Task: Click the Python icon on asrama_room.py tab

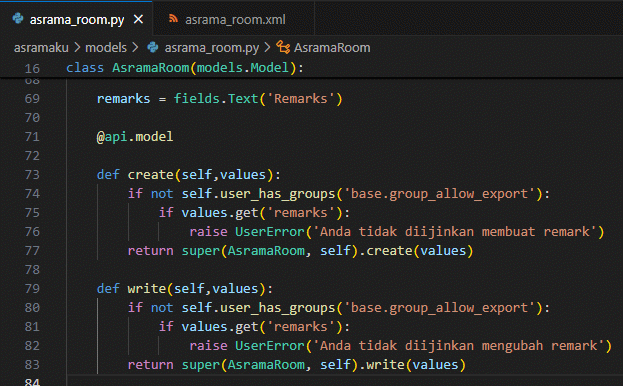Action: coord(18,19)
